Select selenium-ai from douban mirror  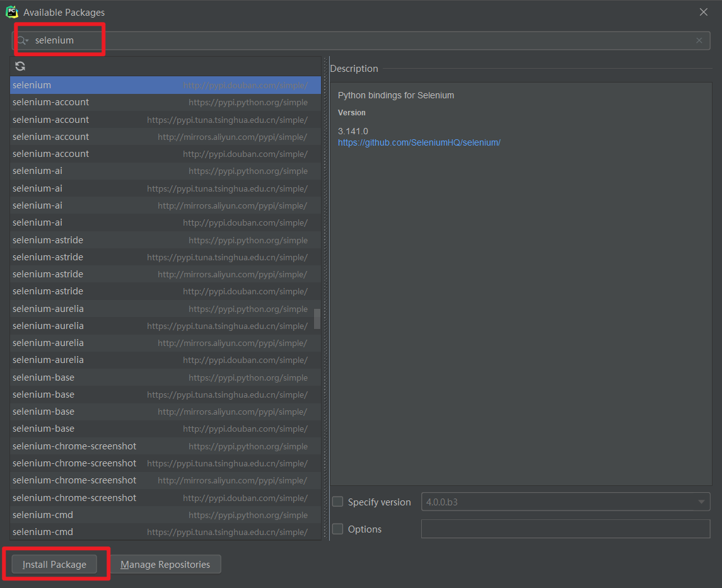tap(165, 222)
